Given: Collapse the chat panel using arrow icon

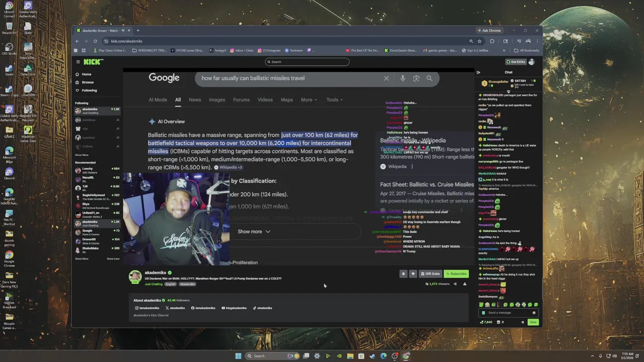Looking at the screenshot, I should coord(478,72).
